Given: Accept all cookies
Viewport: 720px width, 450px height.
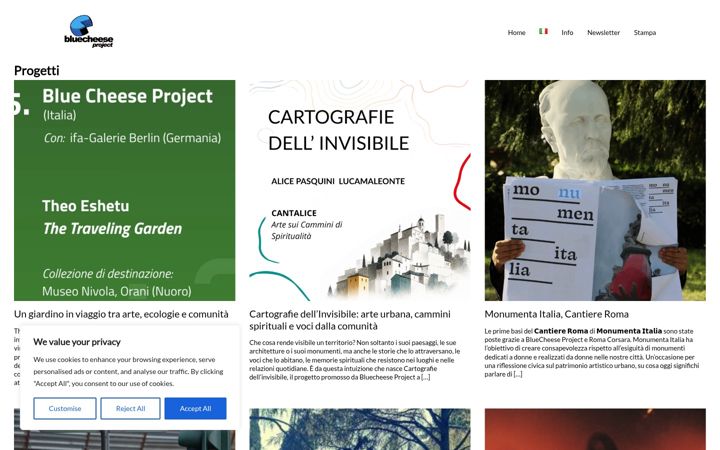Looking at the screenshot, I should tap(196, 408).
